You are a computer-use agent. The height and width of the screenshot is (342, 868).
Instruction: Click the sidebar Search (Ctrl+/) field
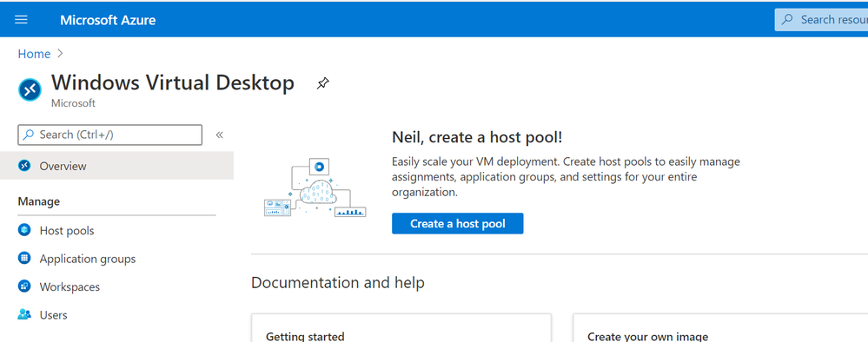(x=110, y=135)
